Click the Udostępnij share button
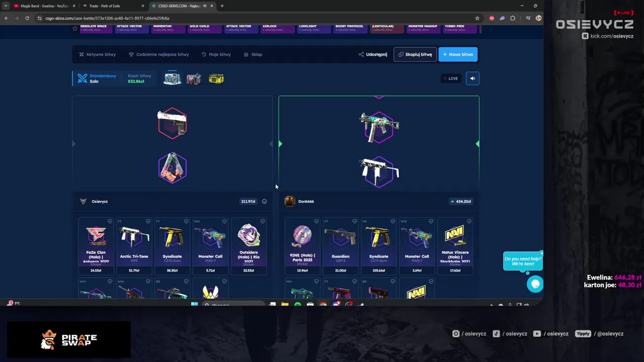Screen dimensions: 644x362 373,54
